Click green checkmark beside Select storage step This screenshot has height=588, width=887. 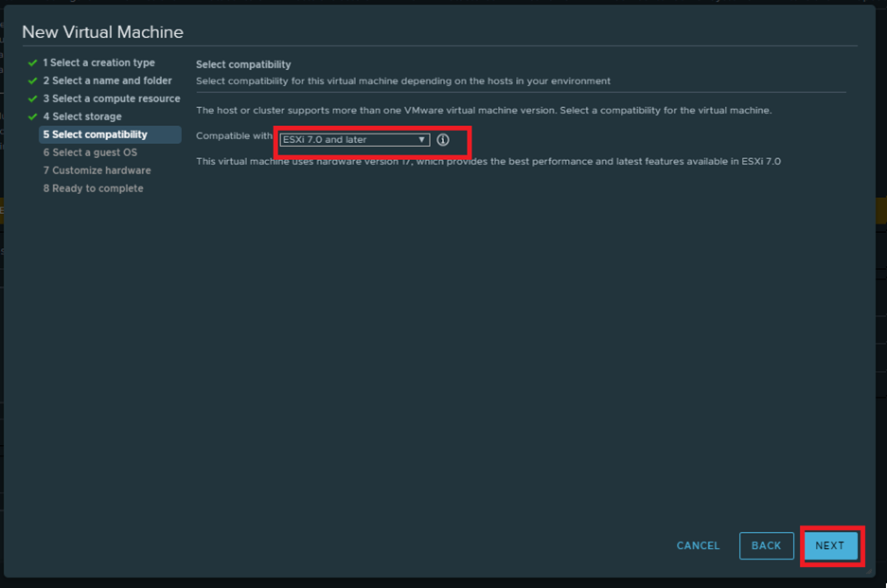pos(33,116)
